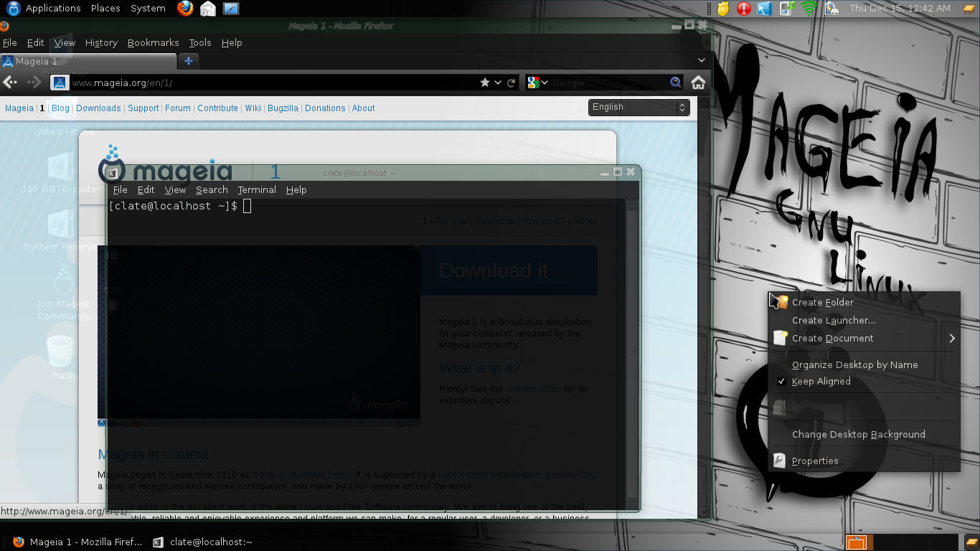Click the terminal vertical scrollbar
Screen dimensions: 980x551
tap(632, 355)
